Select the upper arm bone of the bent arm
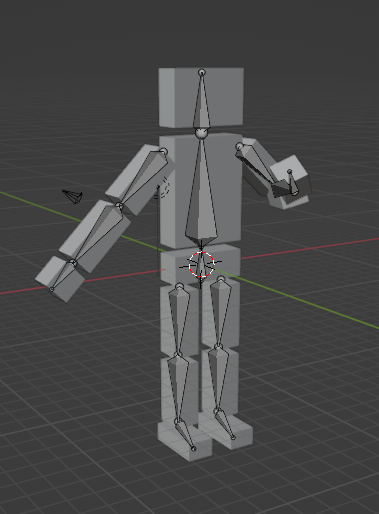This screenshot has width=379, height=514. [257, 168]
